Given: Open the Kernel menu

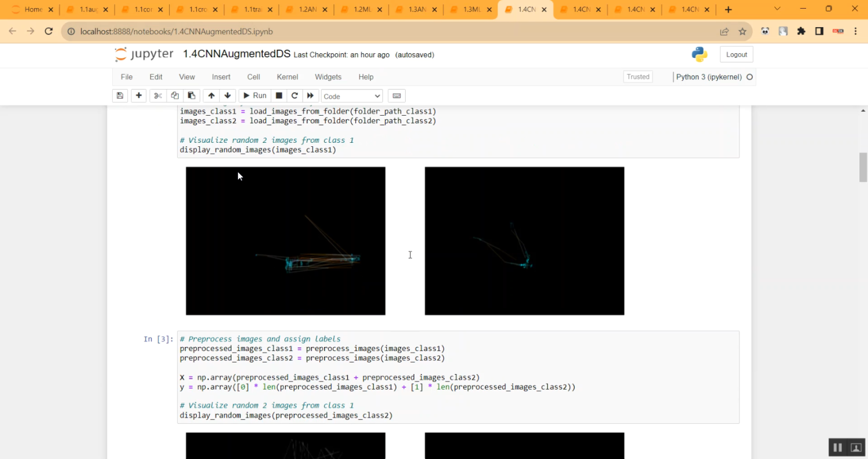Looking at the screenshot, I should (287, 76).
